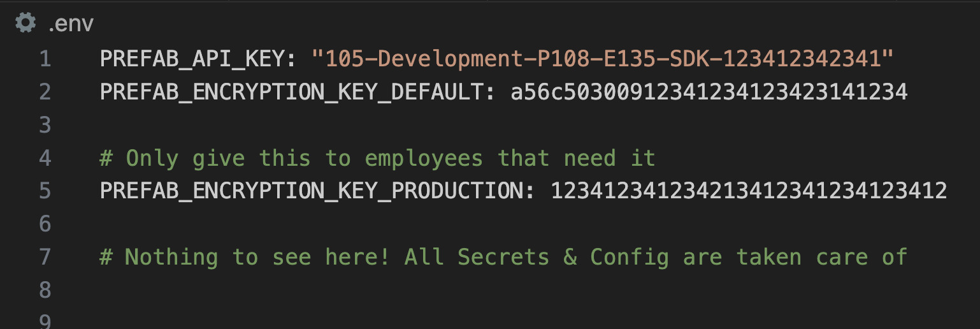Click the word 'Secrets' in last comment
This screenshot has height=329, width=980.
click(503, 257)
